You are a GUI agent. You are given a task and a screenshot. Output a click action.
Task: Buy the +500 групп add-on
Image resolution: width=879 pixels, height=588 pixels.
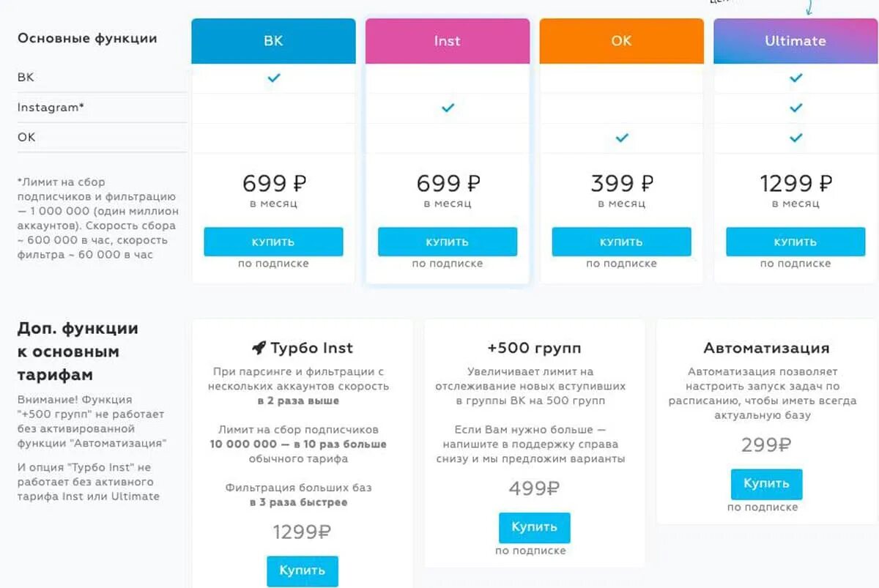[535, 527]
